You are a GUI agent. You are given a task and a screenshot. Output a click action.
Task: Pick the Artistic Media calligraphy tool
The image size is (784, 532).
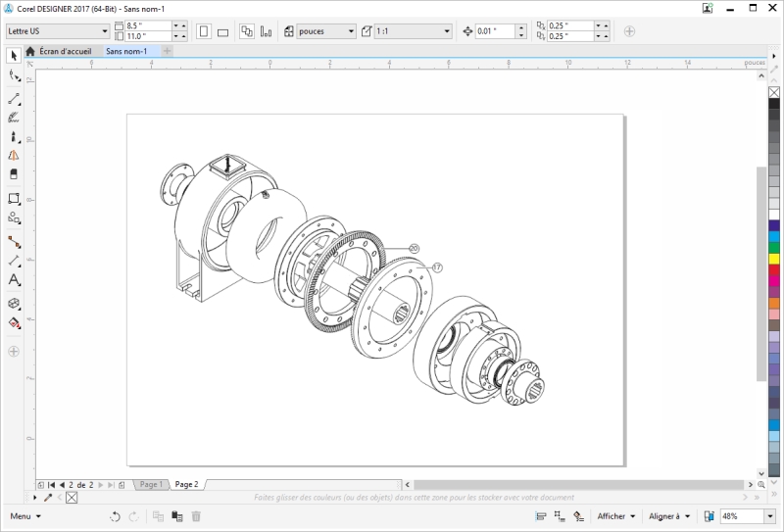tap(14, 118)
